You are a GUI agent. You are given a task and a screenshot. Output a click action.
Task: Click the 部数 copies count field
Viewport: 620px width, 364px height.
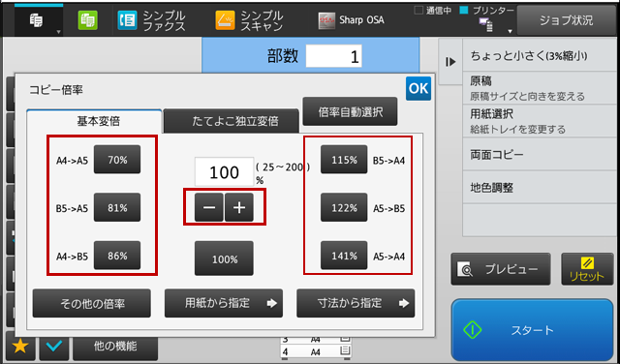coord(333,56)
